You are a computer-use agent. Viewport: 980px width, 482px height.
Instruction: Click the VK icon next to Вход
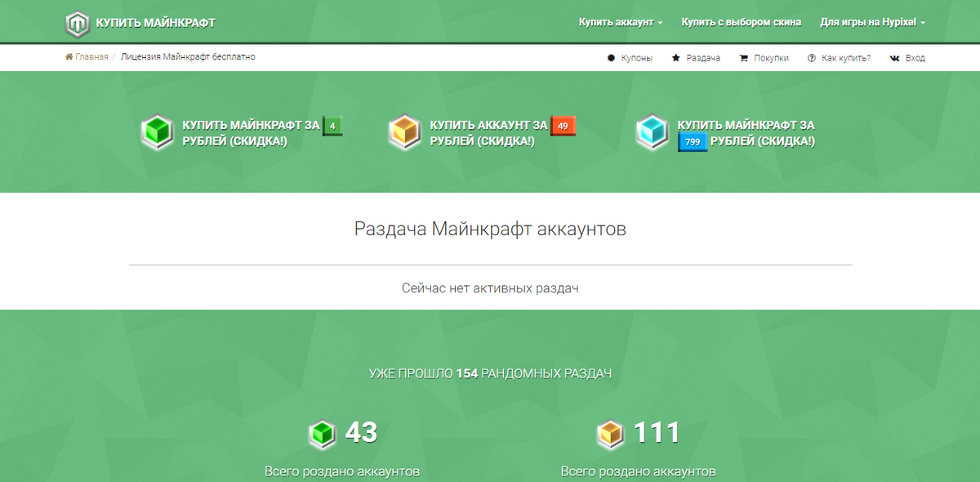click(x=893, y=57)
